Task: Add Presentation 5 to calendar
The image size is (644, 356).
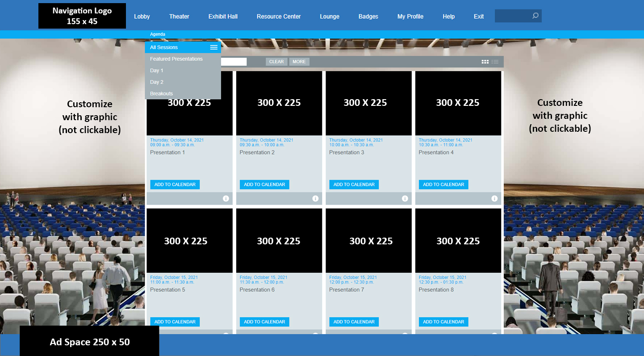Action: [175, 322]
